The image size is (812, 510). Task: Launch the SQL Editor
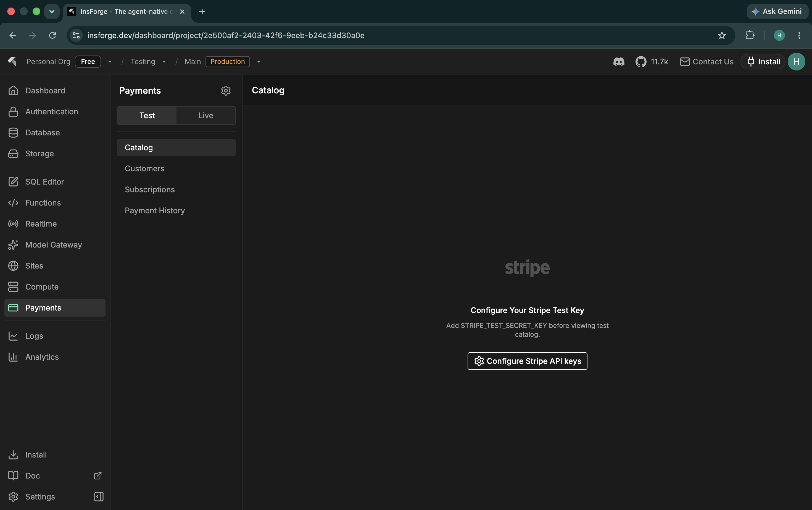[x=55, y=182]
